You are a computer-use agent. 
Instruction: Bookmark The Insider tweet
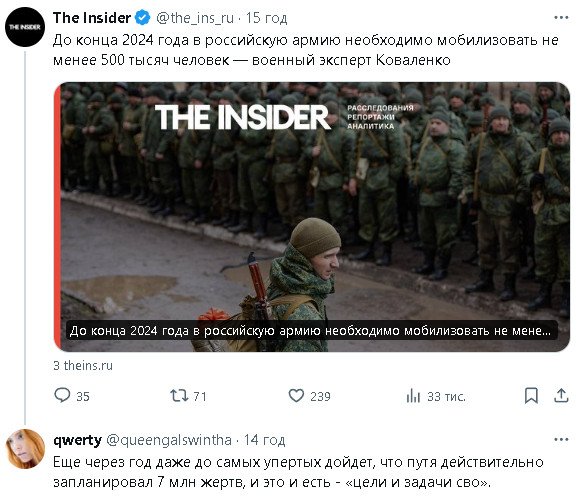coord(531,396)
